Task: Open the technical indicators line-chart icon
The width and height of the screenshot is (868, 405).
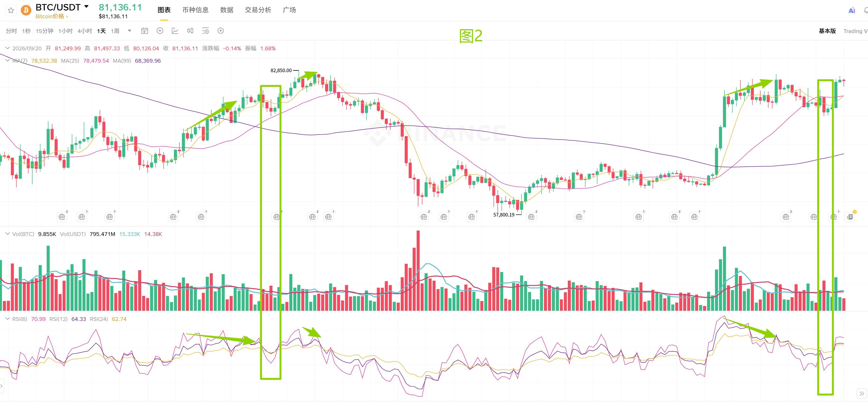Action: coord(175,31)
